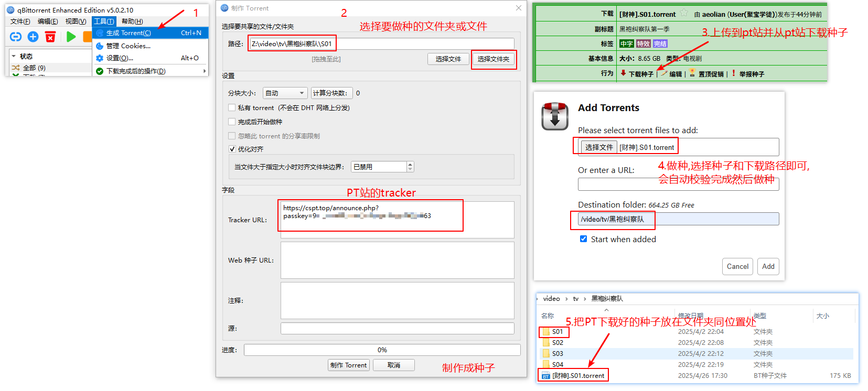Screen dimensions: 868x391
Task: Click the breadcrumb chevron after tv
Action: 585,299
